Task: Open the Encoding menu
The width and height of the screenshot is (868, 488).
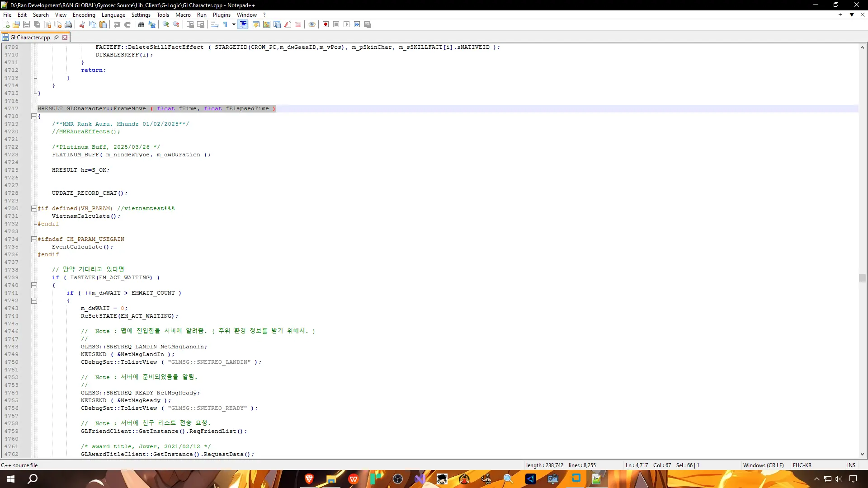Action: click(84, 14)
